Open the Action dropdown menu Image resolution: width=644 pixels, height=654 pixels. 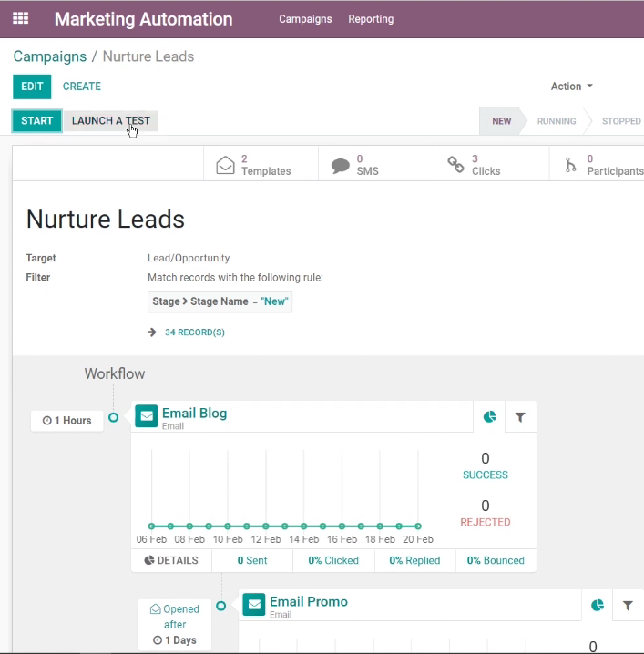click(x=571, y=87)
